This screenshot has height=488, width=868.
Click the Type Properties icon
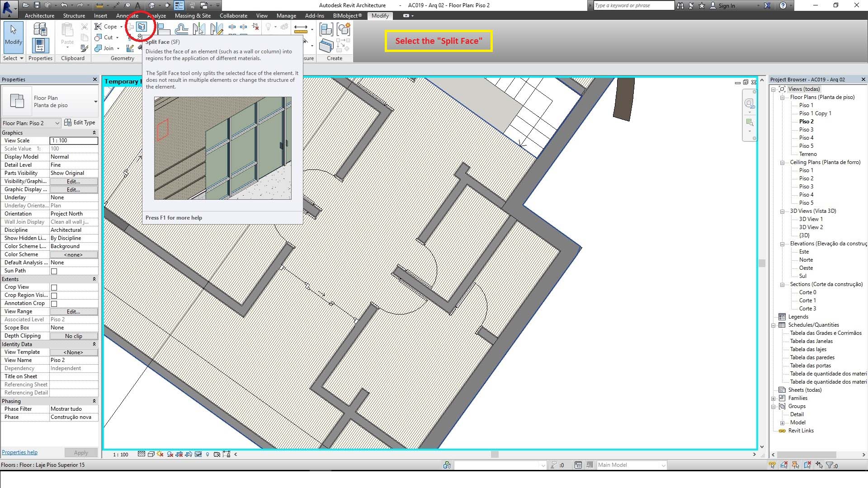coord(40,29)
